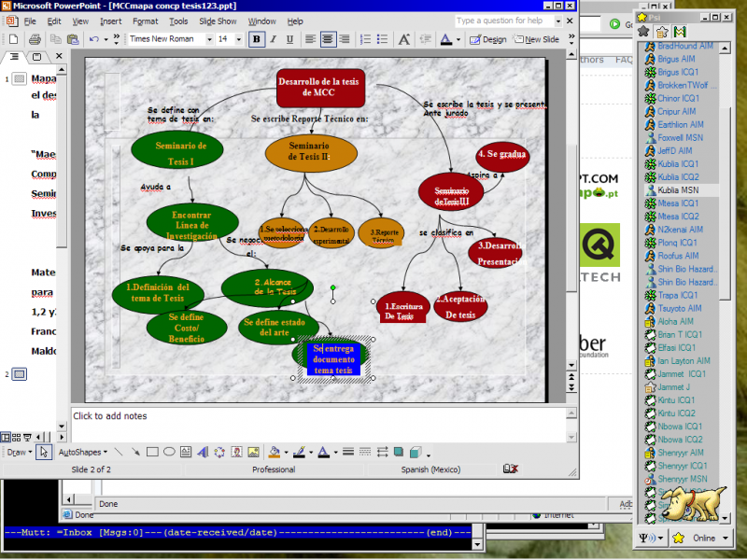Expand the AutoShapes menu
The image size is (747, 560).
[x=83, y=452]
